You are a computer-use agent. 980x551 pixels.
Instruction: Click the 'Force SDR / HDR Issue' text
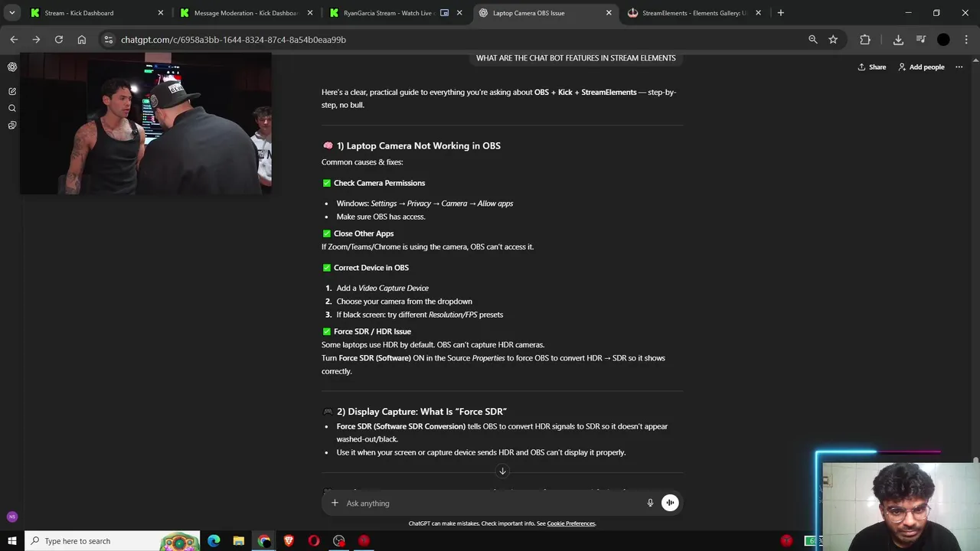372,331
